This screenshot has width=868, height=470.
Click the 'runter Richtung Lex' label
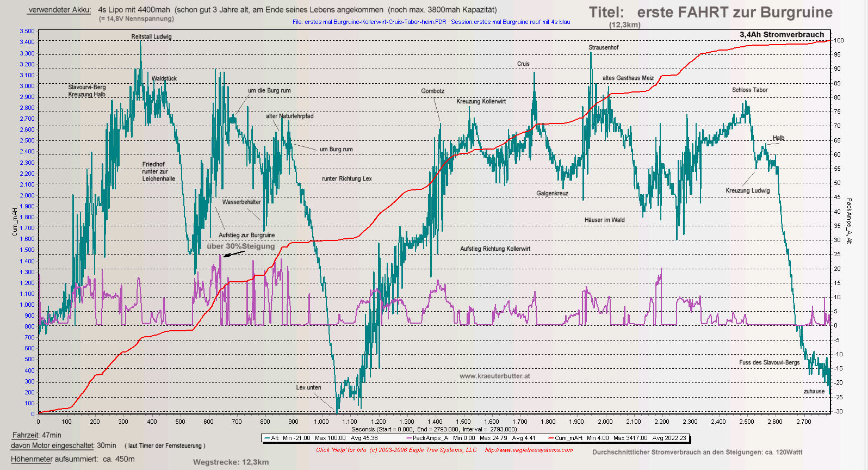coord(346,178)
